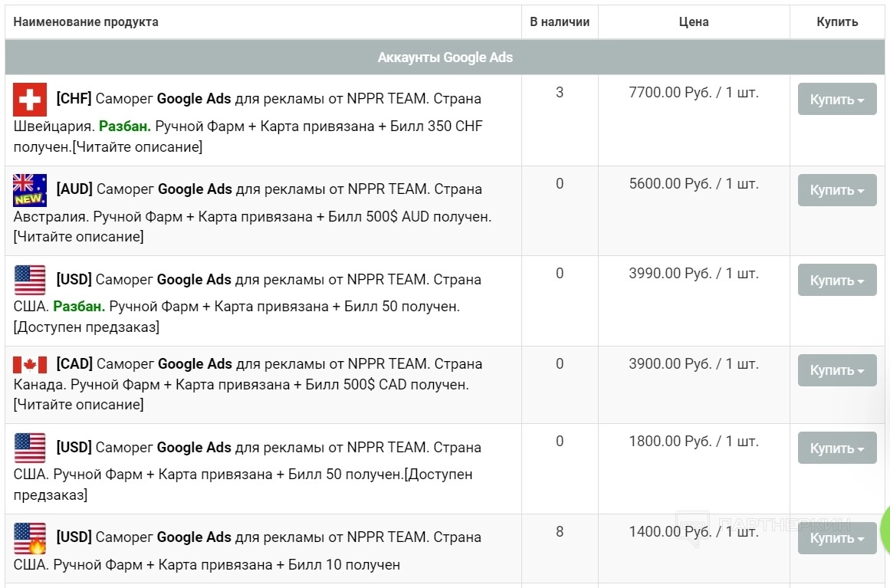890x588 pixels.
Task: Open the [CHF] Саморег Google Ads listing
Action: 268,99
